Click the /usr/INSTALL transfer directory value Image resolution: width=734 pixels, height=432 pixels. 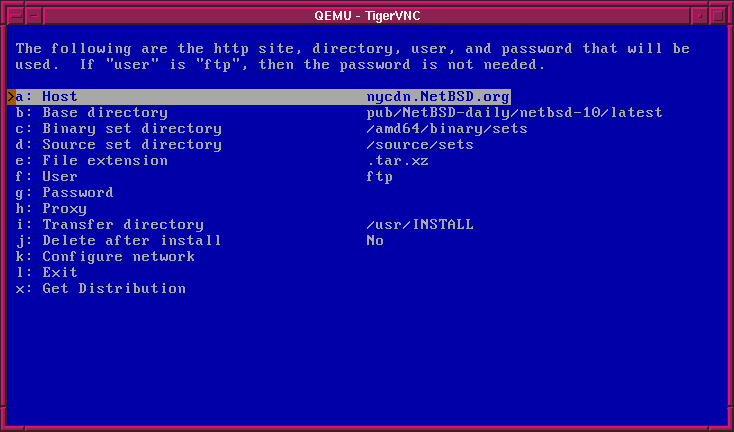[420, 225]
